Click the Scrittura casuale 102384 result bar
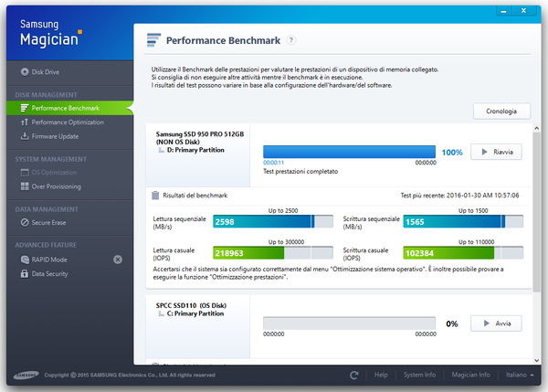 [x=463, y=253]
